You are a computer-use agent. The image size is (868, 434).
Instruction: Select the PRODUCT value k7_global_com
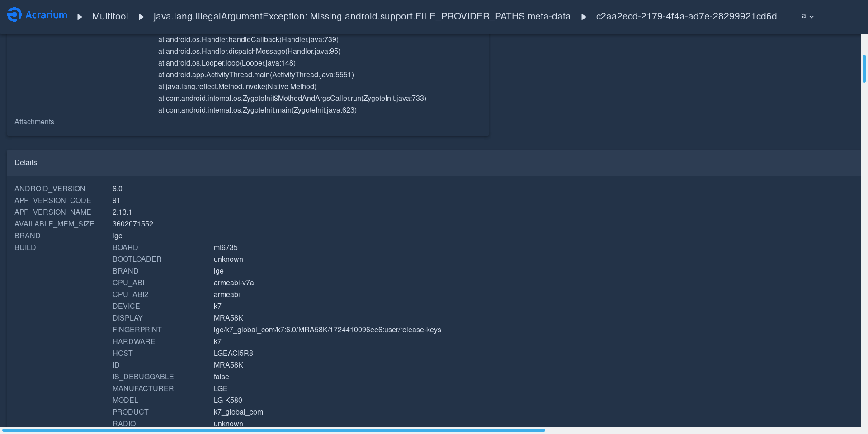point(238,412)
